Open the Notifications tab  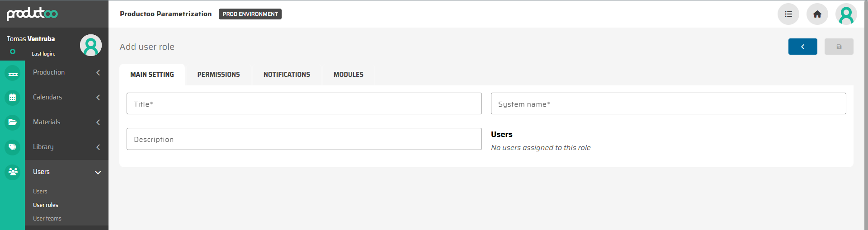pyautogui.click(x=287, y=75)
